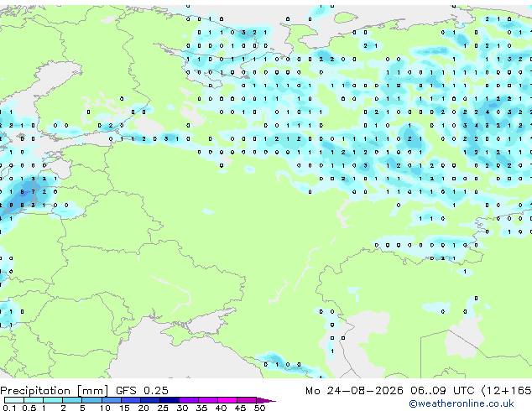Viewport: 532px width, 411px height.
Task: Click the 0.5–1 mm legend color box
Action: point(34,400)
